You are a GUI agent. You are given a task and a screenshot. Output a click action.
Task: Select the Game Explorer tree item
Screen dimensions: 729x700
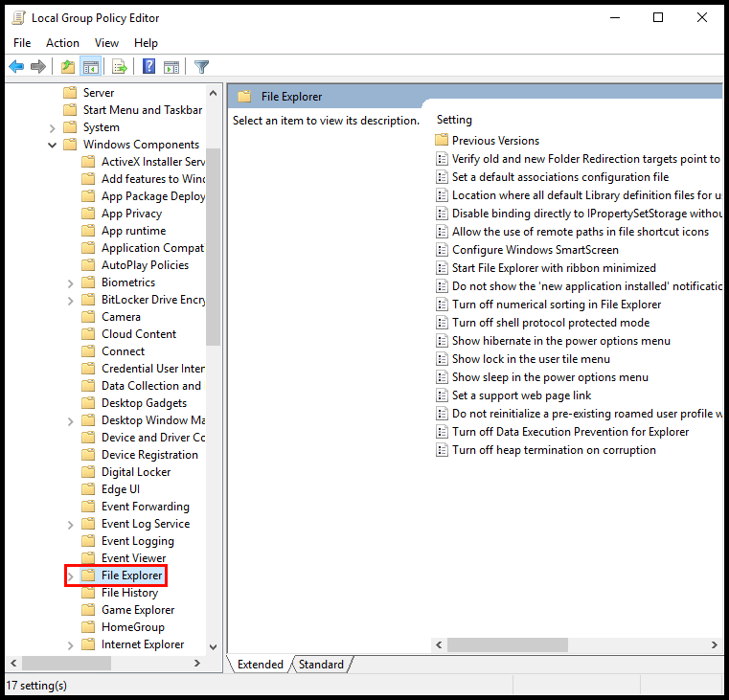pos(138,610)
